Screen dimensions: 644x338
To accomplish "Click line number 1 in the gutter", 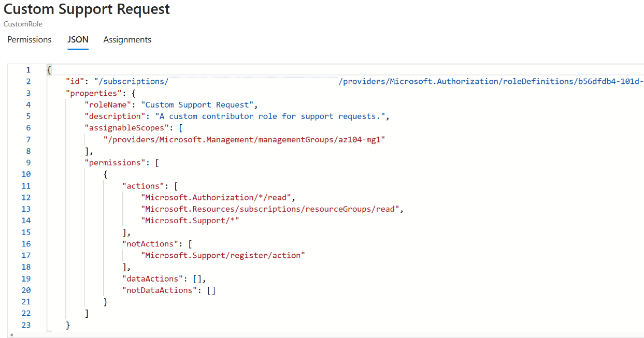I will pos(28,70).
